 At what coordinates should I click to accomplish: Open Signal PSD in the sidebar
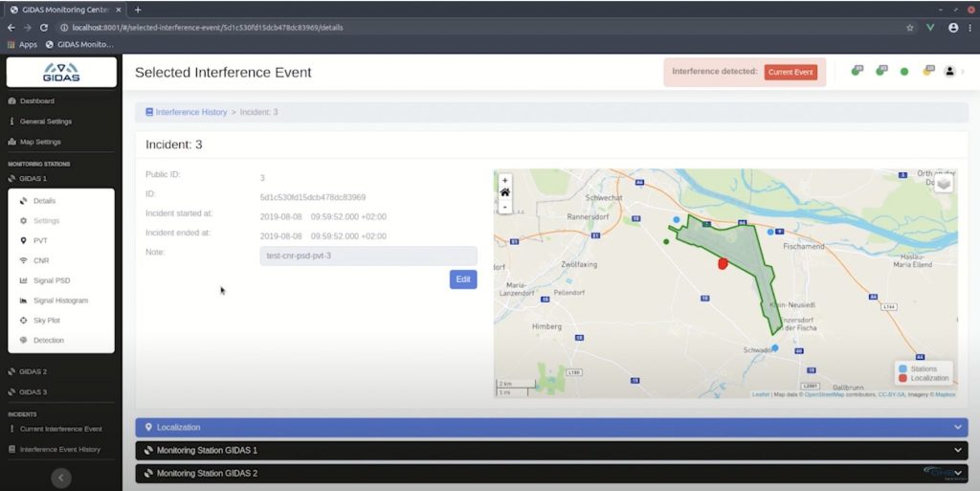[x=51, y=280]
